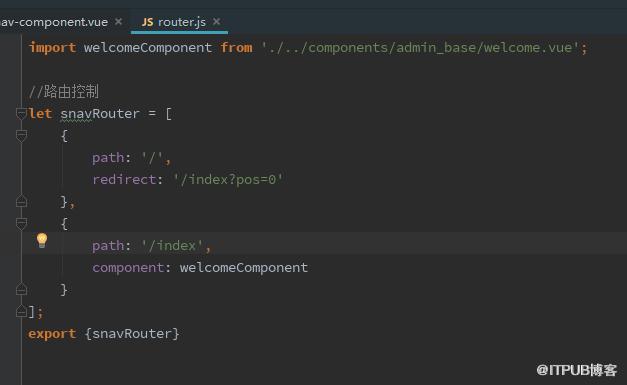This screenshot has width=627, height=385.
Task: Place cursor on the '/index' path string
Action: click(x=173, y=245)
